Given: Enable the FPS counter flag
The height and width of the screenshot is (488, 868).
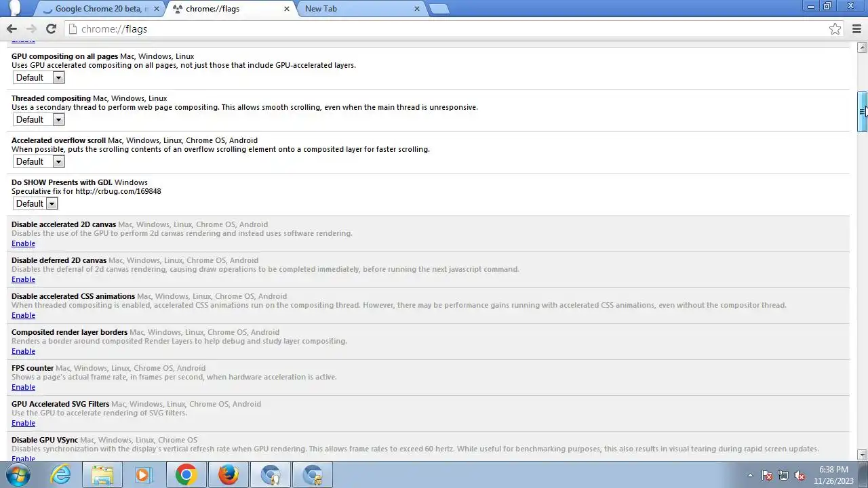Looking at the screenshot, I should point(23,387).
